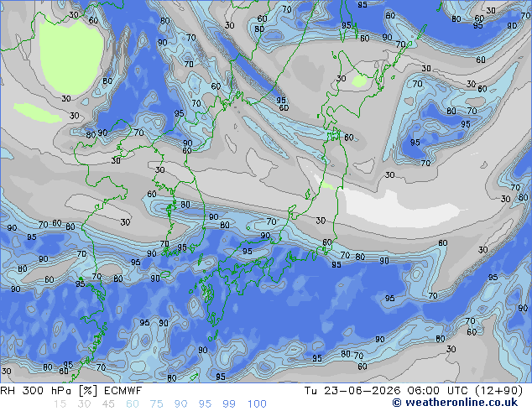Click the "ECMWF" model label
The width and height of the screenshot is (532, 411).
(x=123, y=391)
